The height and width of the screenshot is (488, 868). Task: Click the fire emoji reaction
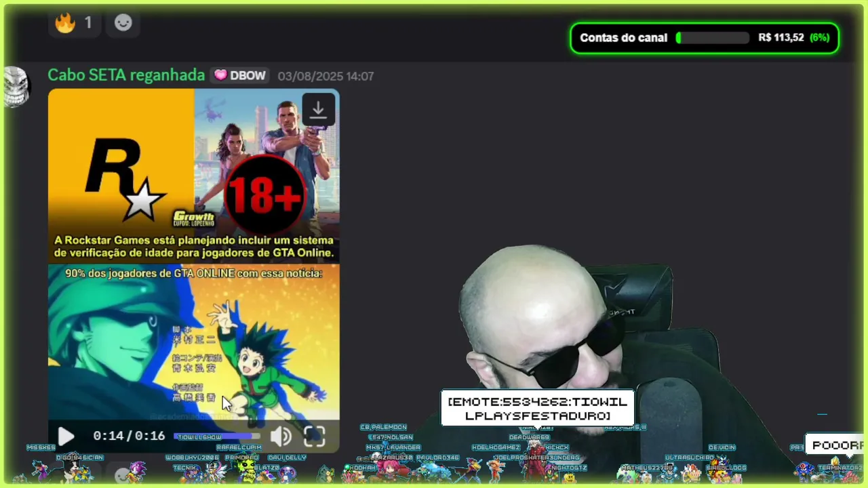73,23
